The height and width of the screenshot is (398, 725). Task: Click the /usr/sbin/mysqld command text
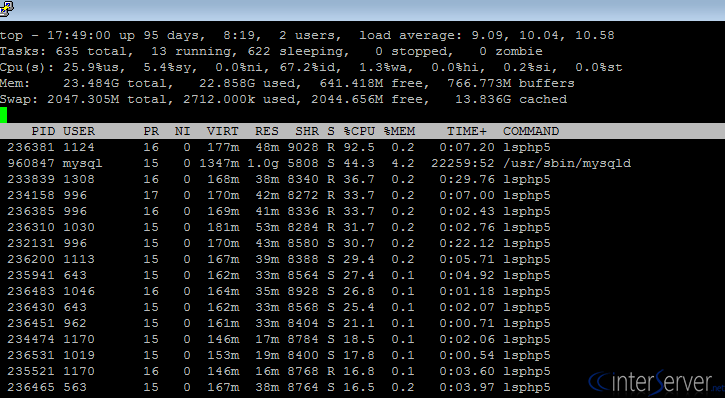pyautogui.click(x=567, y=163)
